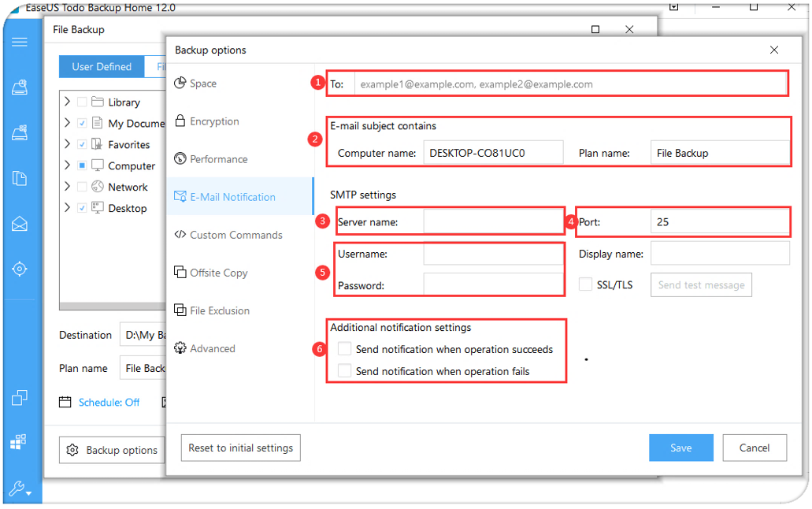
Task: Click the Computer monitor icon
Action: [x=98, y=165]
